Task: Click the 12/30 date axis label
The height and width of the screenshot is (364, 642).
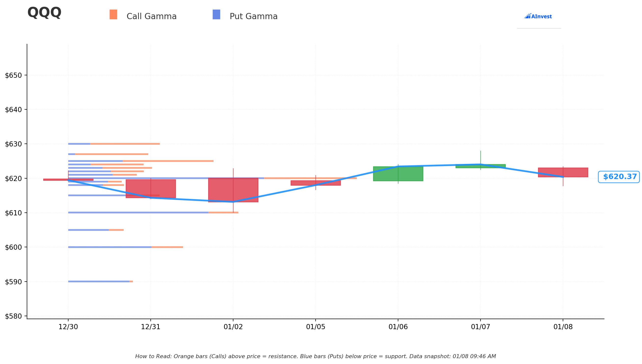Action: click(68, 327)
